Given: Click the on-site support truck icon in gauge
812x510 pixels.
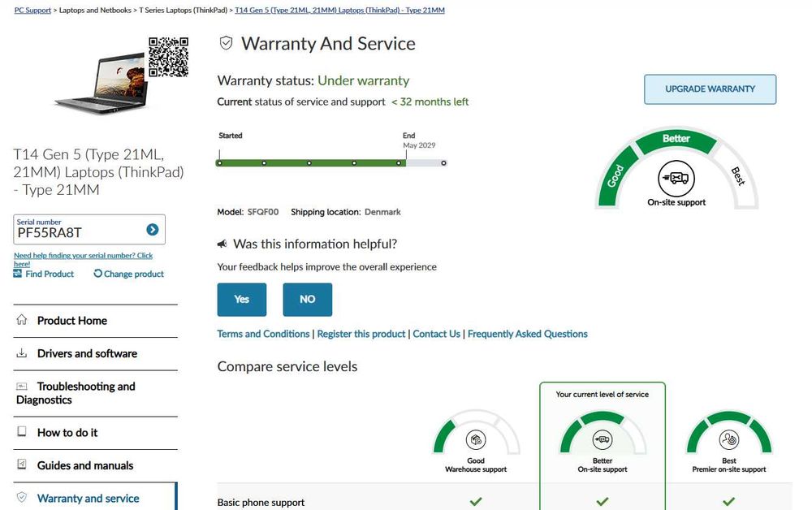Looking at the screenshot, I should coord(676,178).
